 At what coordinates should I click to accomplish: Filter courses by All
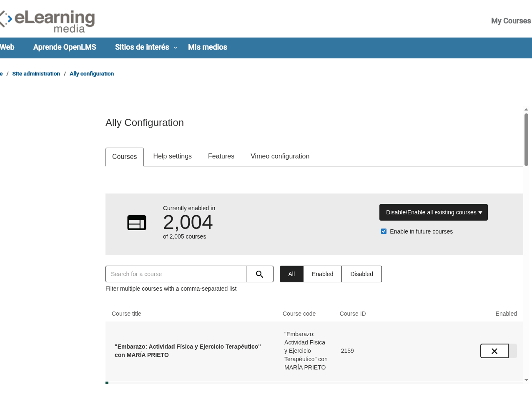tap(291, 274)
